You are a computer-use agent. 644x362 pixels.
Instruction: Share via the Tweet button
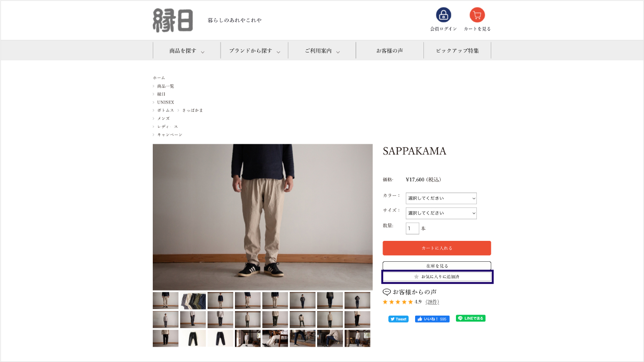click(x=398, y=319)
